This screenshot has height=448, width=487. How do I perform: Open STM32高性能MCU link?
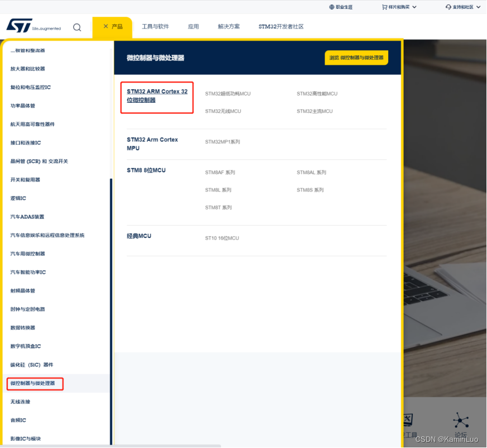point(317,93)
